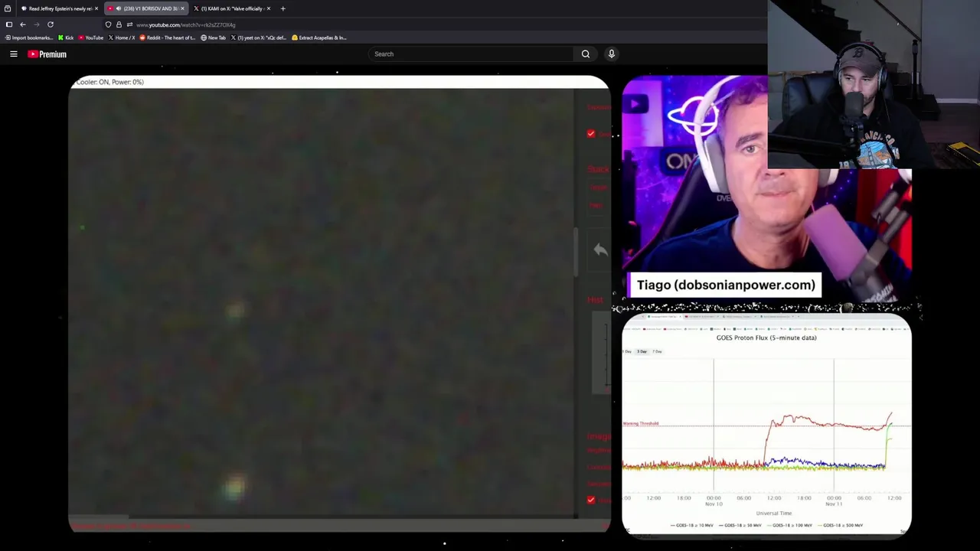Go forward to the next page
This screenshot has width=980, height=551.
pos(36,24)
